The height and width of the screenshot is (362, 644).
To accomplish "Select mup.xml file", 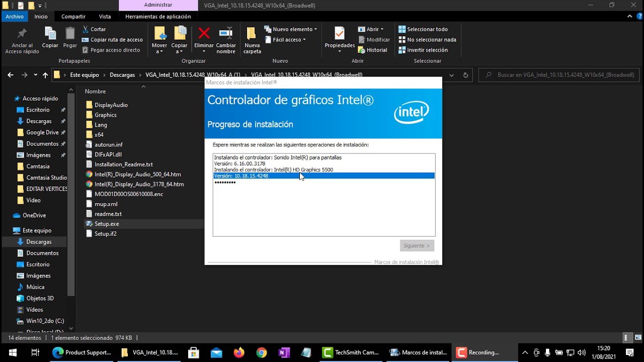I will pyautogui.click(x=106, y=204).
